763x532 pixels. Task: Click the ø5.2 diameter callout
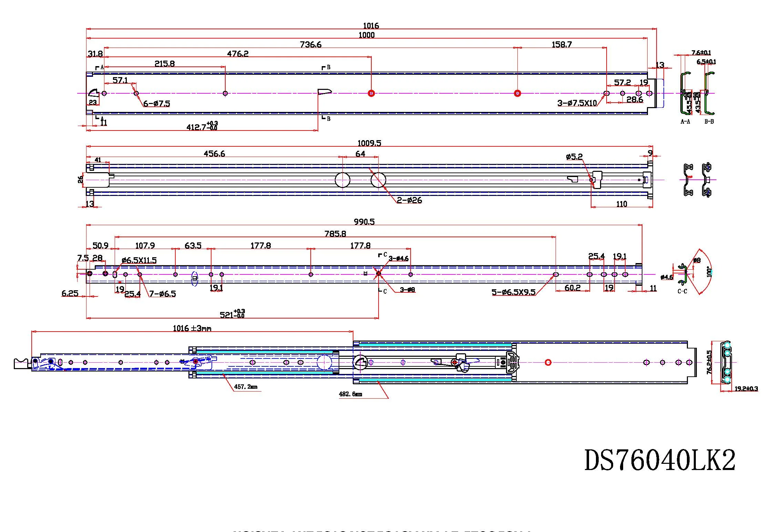click(x=574, y=157)
